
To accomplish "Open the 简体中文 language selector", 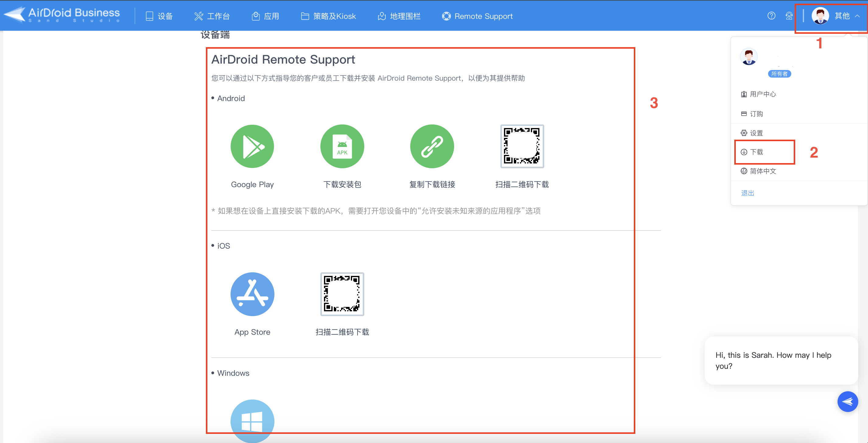I will pos(763,171).
